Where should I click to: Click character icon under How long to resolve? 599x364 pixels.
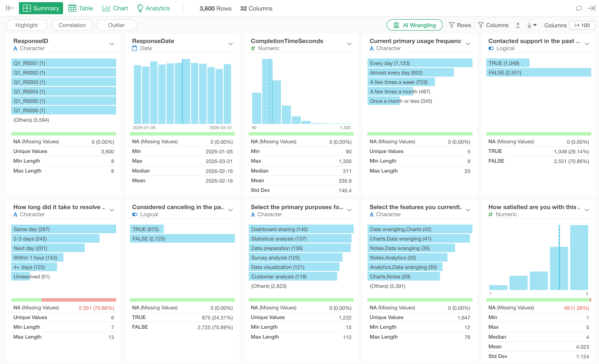point(15,214)
